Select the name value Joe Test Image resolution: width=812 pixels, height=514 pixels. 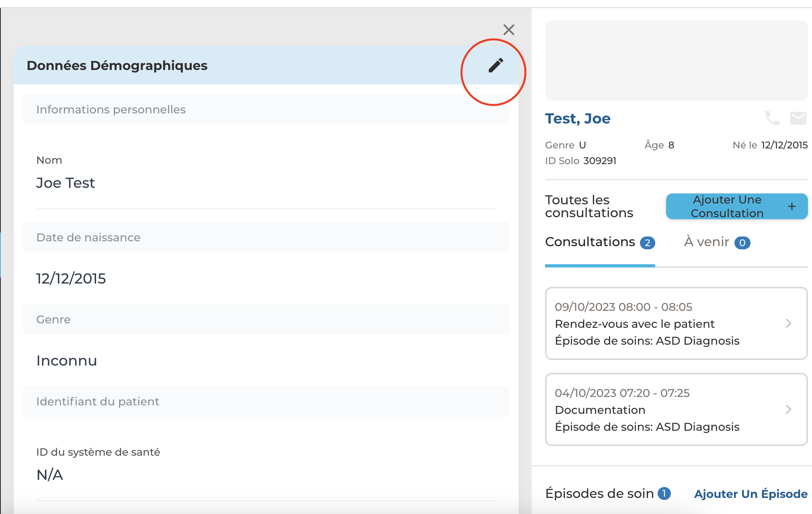pyautogui.click(x=66, y=183)
